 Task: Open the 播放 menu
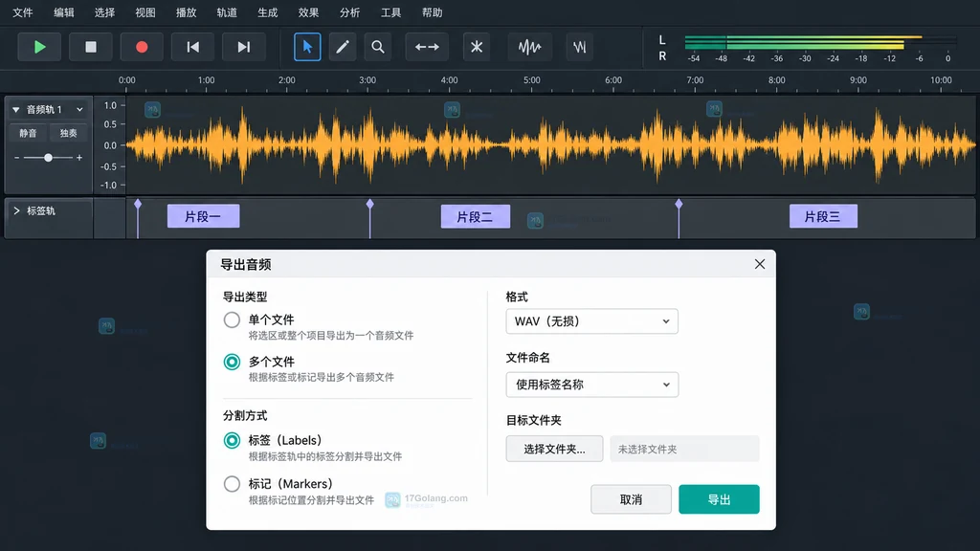pyautogui.click(x=187, y=12)
